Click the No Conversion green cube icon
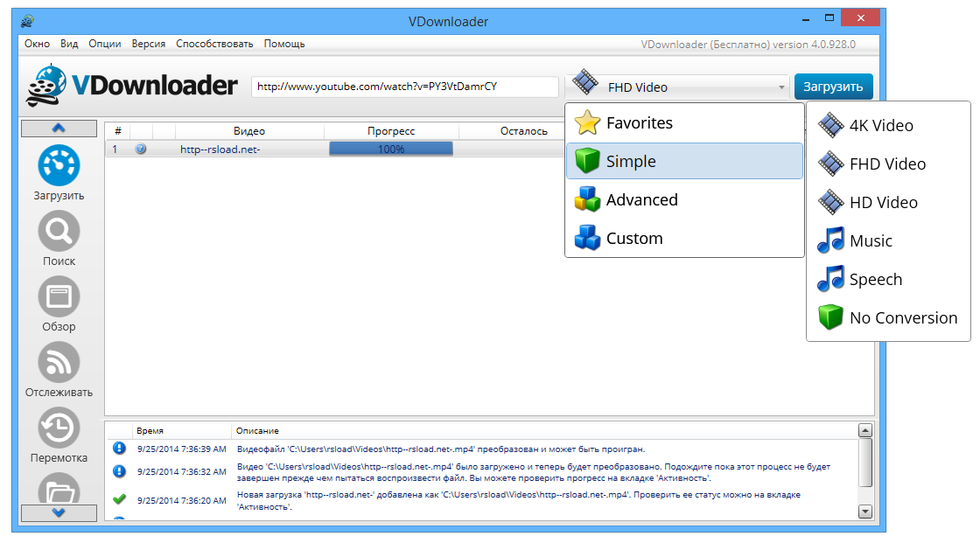980x550 pixels. pyautogui.click(x=830, y=317)
